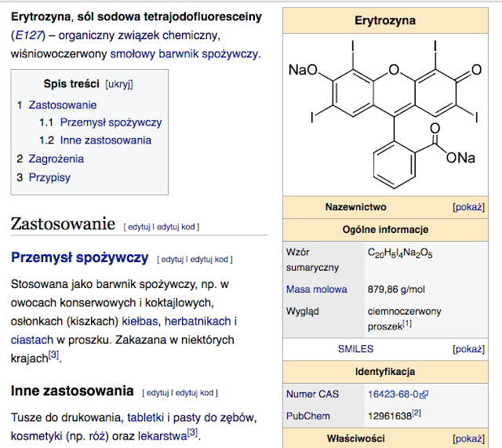Image resolution: width=502 pixels, height=448 pixels.
Task: Open the E127 link
Action: pyautogui.click(x=28, y=35)
